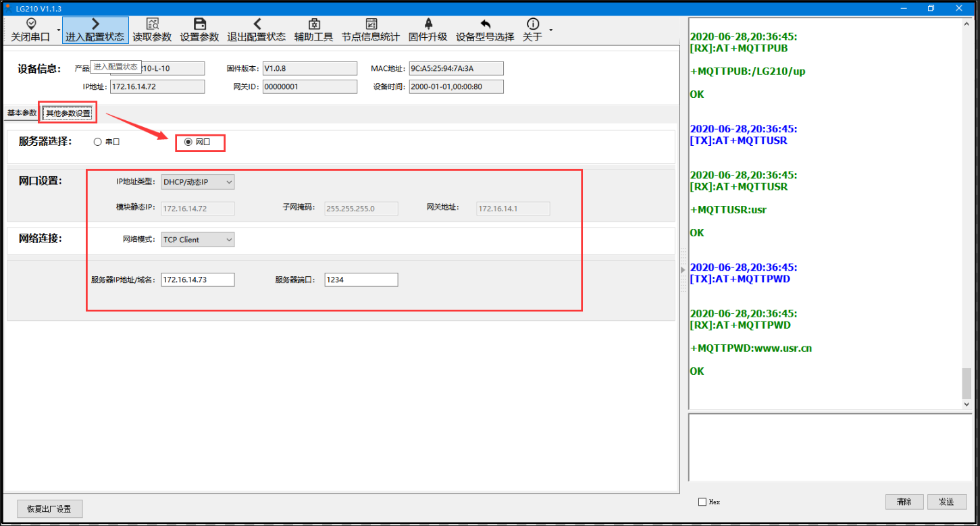The height and width of the screenshot is (526, 980).
Task: Switch to the 基本参数 tab
Action: pyautogui.click(x=22, y=113)
